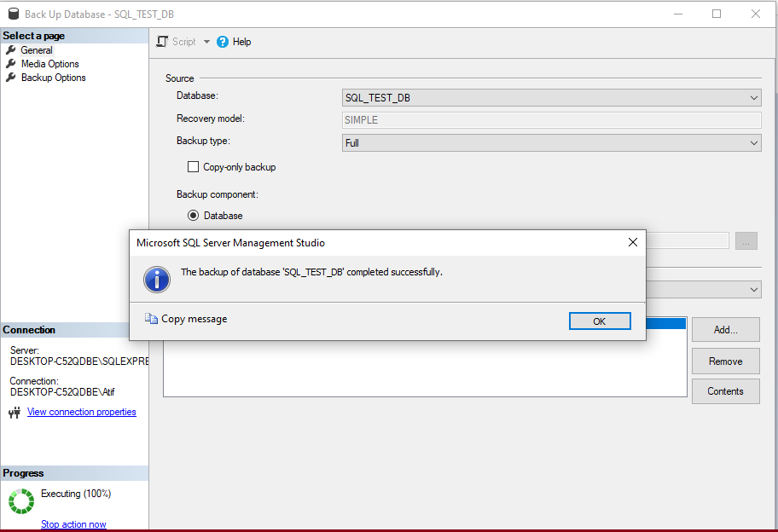The height and width of the screenshot is (532, 778).
Task: Click the database icon in the title bar
Action: (x=12, y=14)
